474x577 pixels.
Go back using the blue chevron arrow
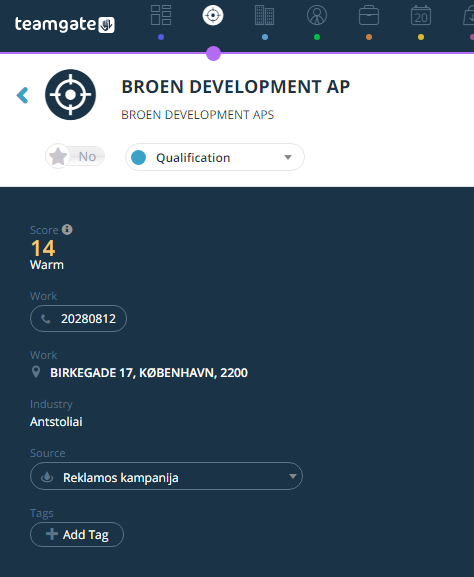click(x=22, y=95)
